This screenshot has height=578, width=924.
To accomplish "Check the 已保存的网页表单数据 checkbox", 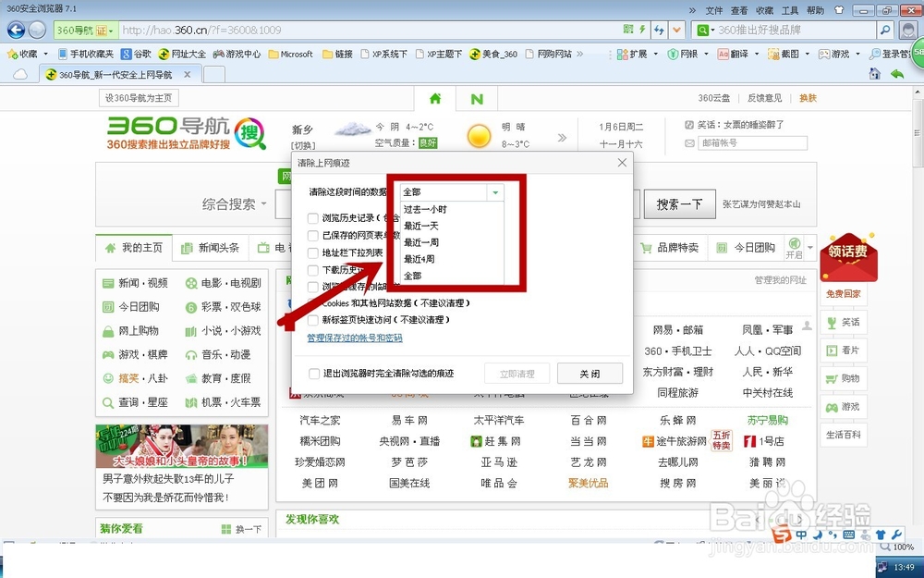I will [x=313, y=235].
